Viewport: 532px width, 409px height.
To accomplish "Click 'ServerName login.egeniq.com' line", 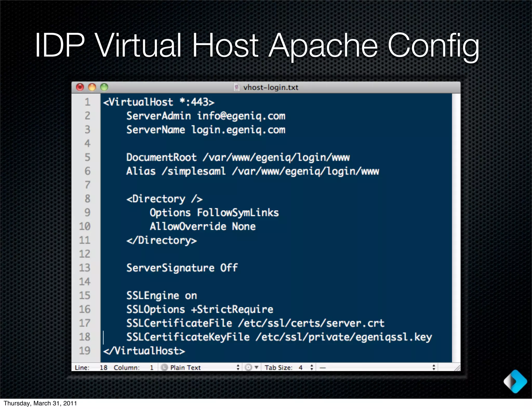I will tap(206, 130).
